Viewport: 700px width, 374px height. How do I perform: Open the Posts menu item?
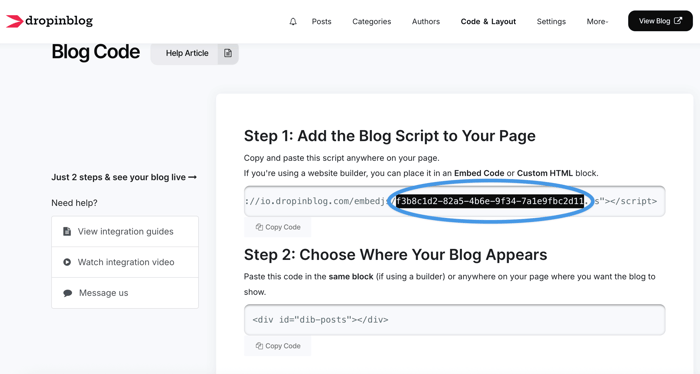(321, 21)
